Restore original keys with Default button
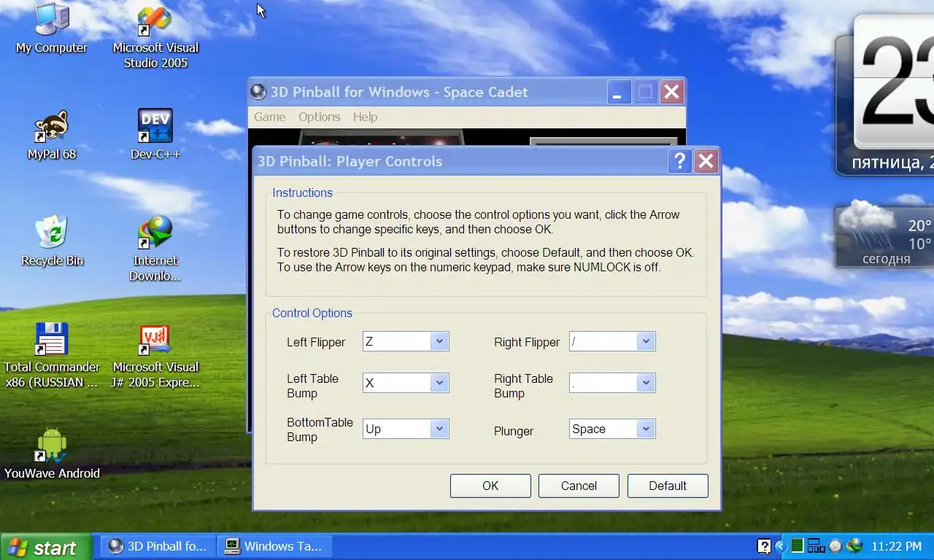The width and height of the screenshot is (934, 560). (668, 486)
